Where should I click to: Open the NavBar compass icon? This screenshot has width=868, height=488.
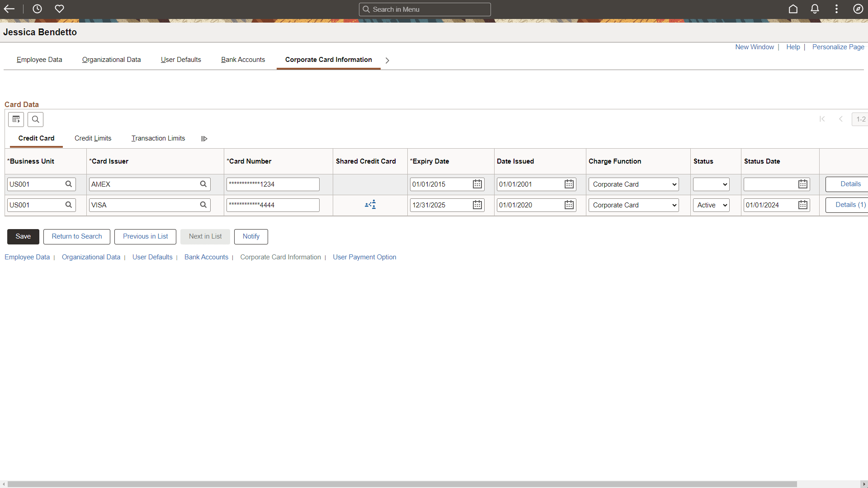point(858,9)
